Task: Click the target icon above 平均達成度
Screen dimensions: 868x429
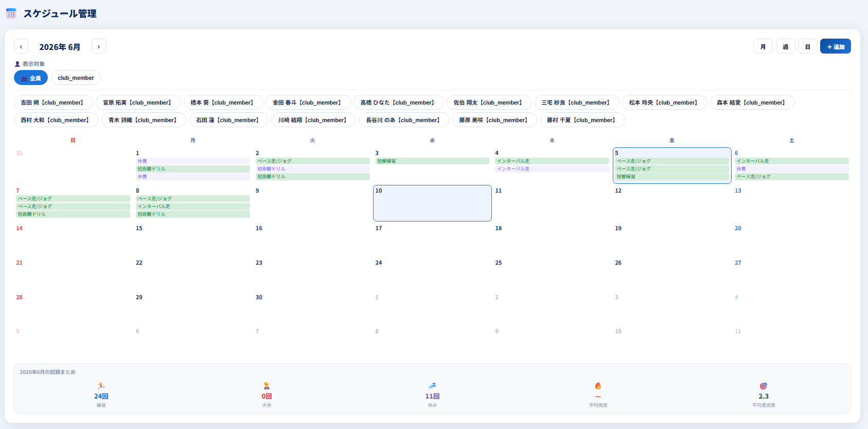Action: (x=764, y=386)
